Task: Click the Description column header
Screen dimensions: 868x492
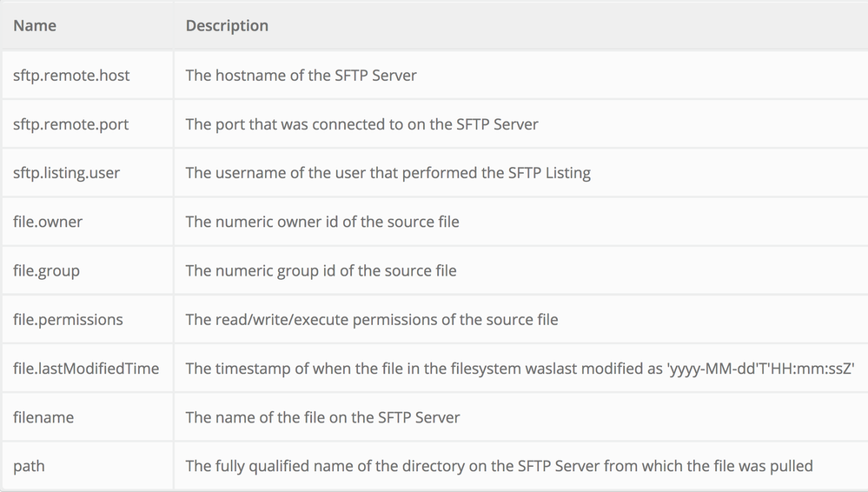Action: point(227,26)
